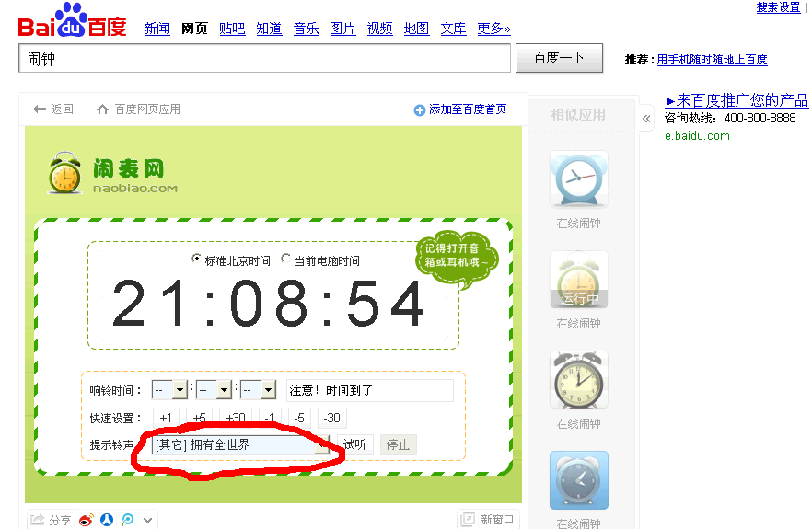Viewport: 812px width, 529px height.
Task: Select the 标准北京时间 radio option
Action: pyautogui.click(x=196, y=259)
